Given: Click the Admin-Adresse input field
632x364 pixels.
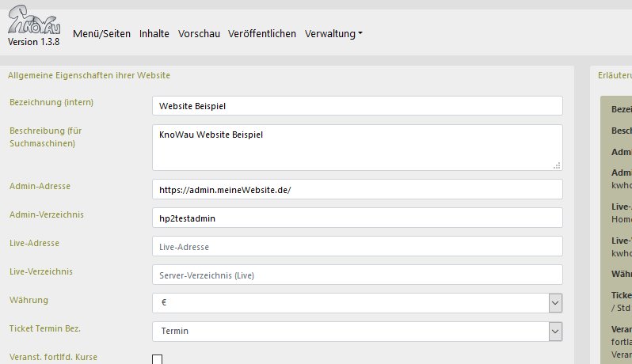Looking at the screenshot, I should 356,190.
